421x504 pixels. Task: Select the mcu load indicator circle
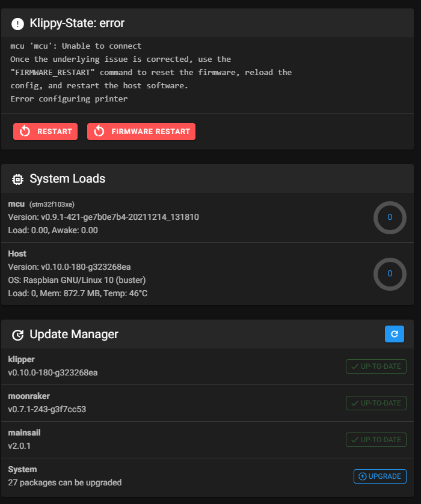pyautogui.click(x=390, y=217)
